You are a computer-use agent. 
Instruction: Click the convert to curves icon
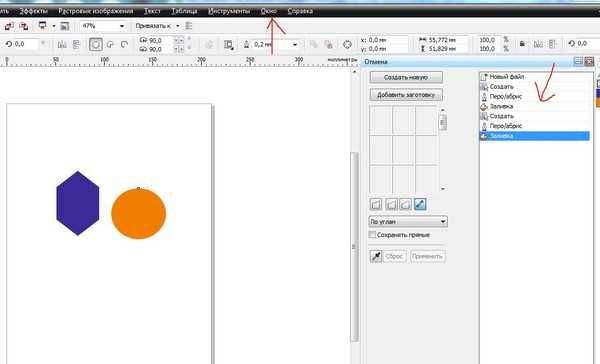347,45
